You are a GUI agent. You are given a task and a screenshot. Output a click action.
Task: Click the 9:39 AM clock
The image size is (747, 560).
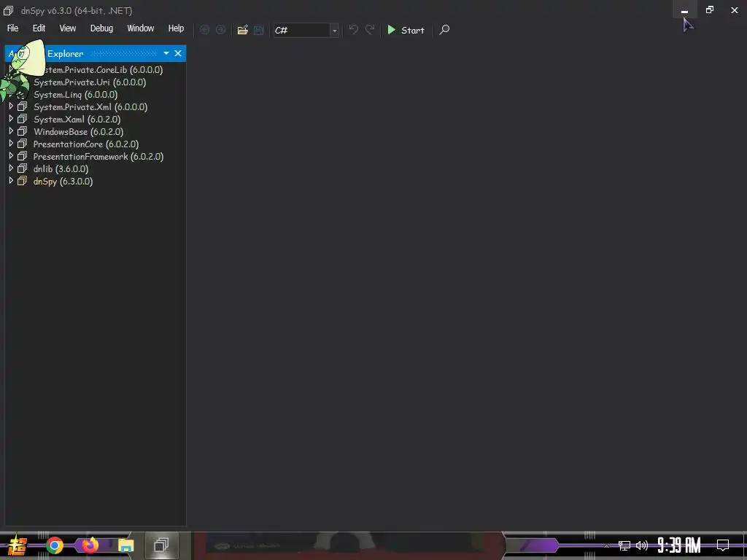679,545
